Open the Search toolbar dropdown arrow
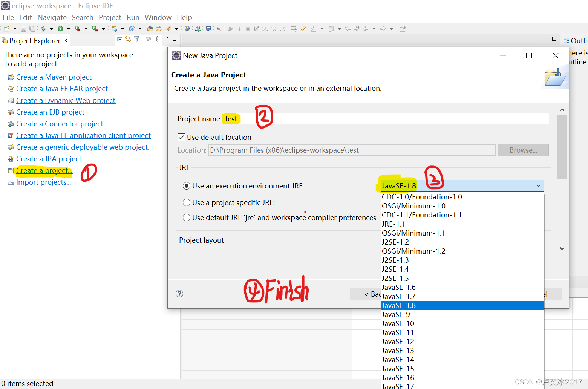Viewport: 588px width, 389px height. tap(176, 29)
